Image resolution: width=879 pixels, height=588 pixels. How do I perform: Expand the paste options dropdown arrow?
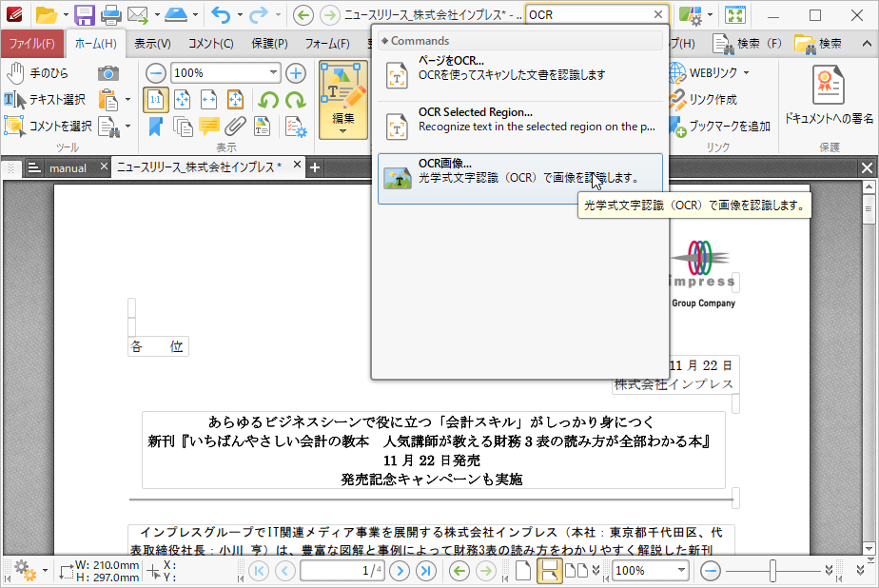point(127,100)
